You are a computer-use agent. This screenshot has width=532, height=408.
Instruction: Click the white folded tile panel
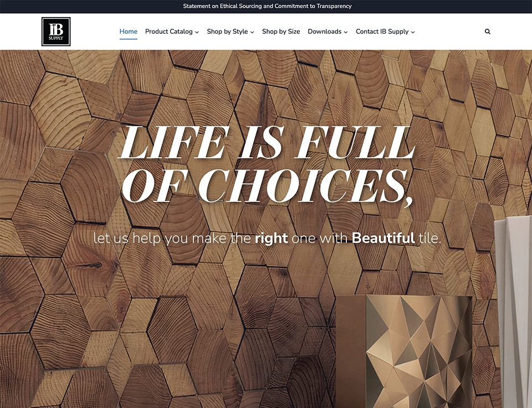pos(513,312)
